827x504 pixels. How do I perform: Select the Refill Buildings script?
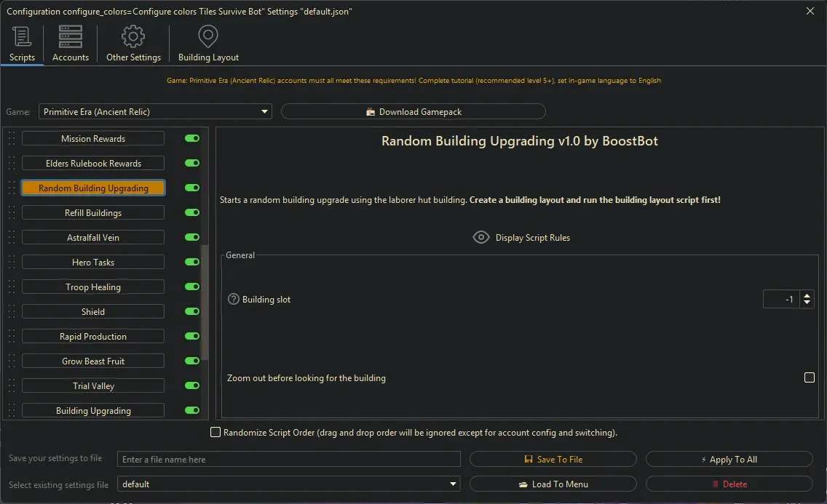[x=92, y=212]
